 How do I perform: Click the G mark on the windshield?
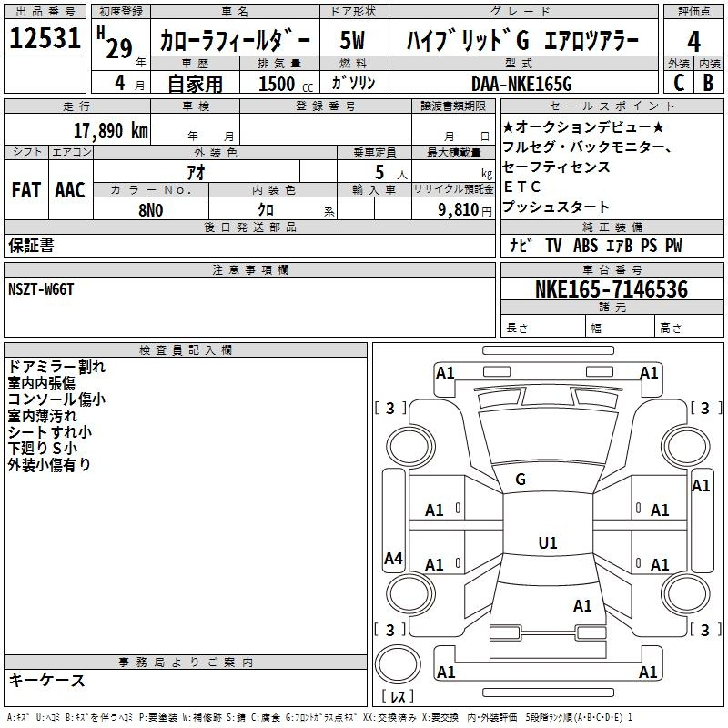click(x=521, y=479)
